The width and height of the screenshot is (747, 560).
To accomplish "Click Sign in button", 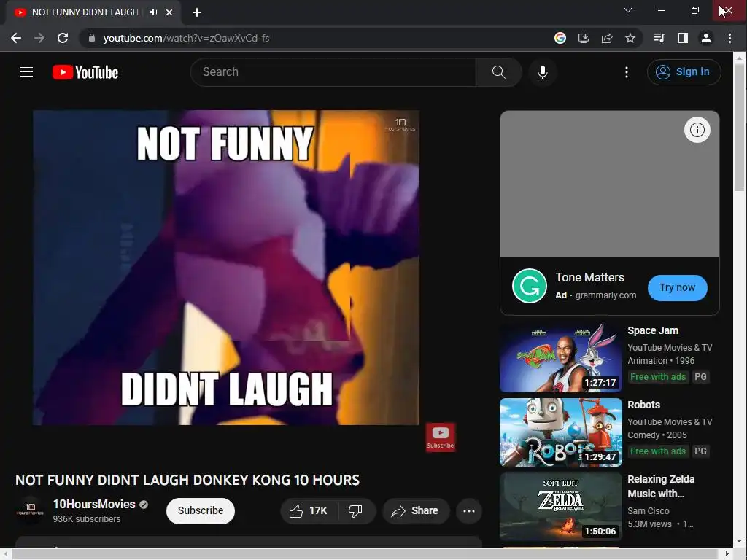I will coord(684,72).
